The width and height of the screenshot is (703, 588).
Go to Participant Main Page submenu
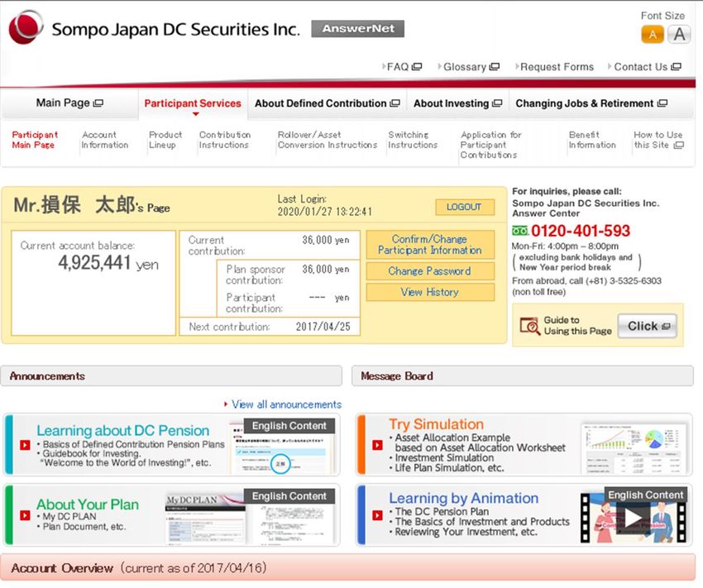[35, 140]
